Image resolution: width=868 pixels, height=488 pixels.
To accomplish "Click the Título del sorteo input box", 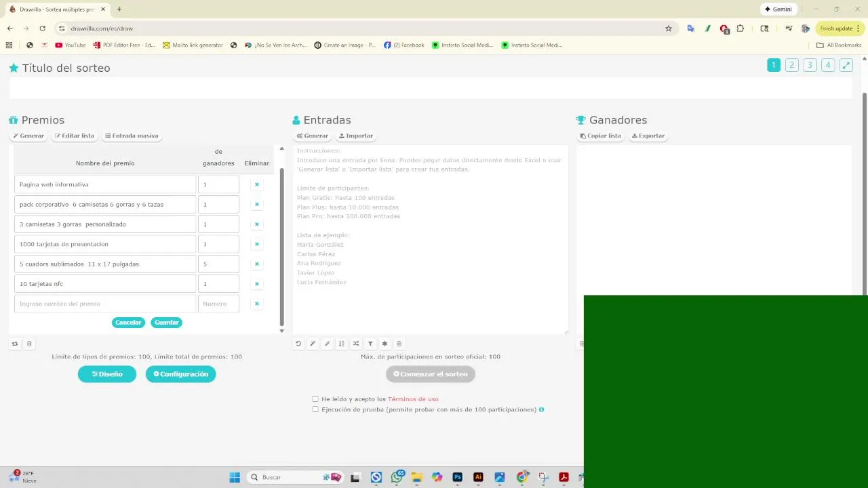I will point(431,89).
